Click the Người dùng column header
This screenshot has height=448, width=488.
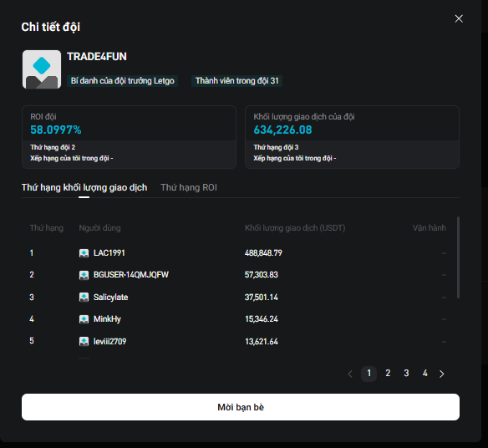[99, 228]
